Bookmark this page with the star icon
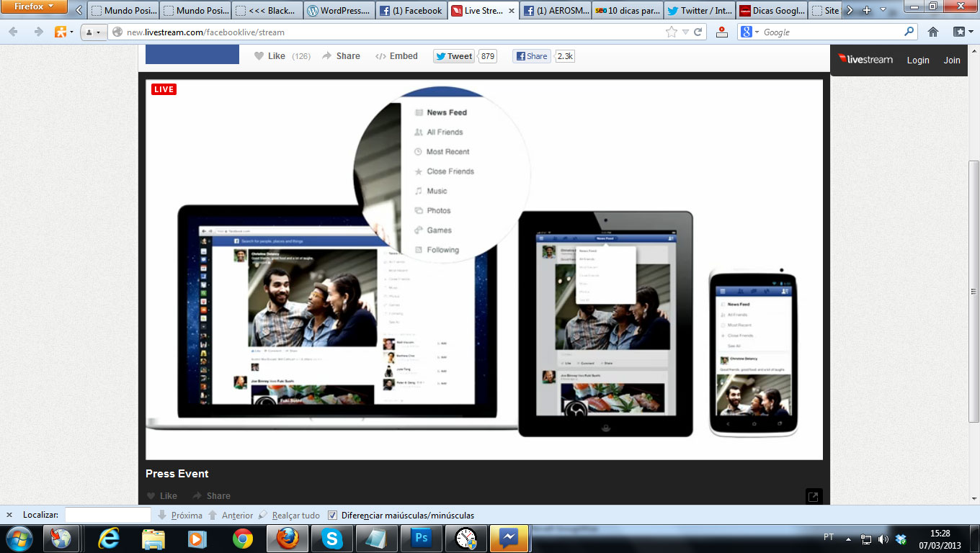This screenshot has height=553, width=980. coord(672,32)
